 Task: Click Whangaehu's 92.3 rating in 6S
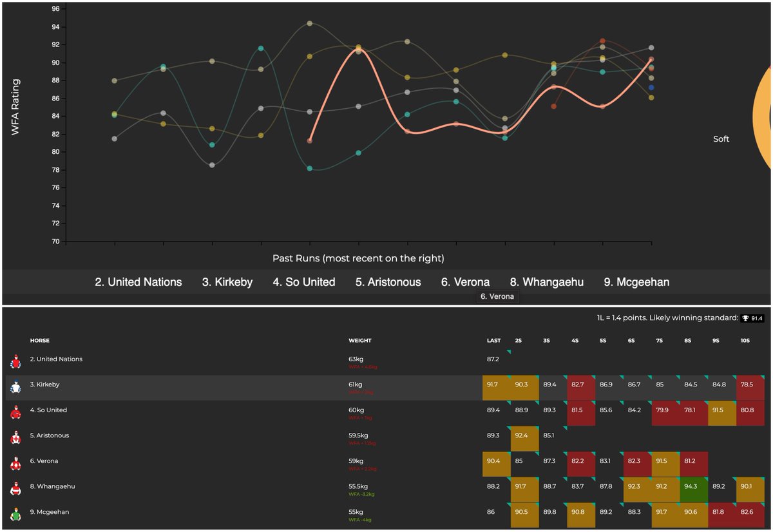pyautogui.click(x=637, y=489)
